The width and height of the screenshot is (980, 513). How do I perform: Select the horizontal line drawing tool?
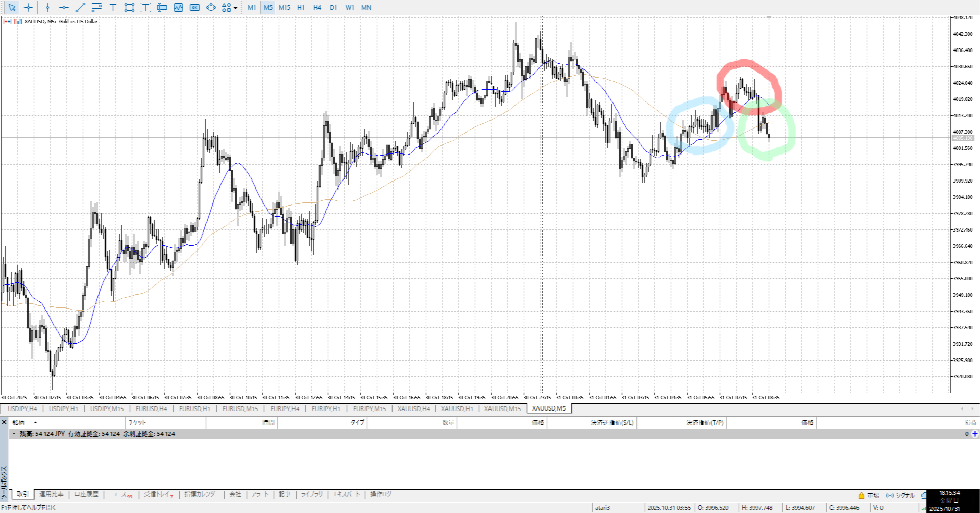click(64, 8)
